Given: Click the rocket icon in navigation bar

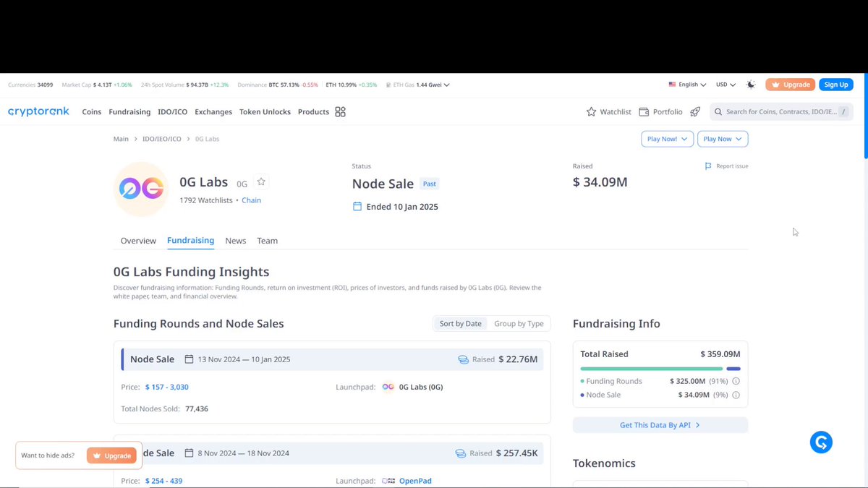Looking at the screenshot, I should point(695,112).
